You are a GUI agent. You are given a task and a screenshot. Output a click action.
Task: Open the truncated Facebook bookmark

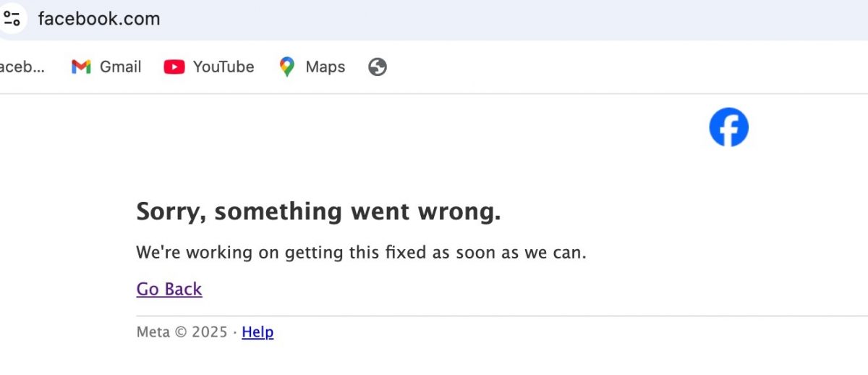[x=22, y=67]
